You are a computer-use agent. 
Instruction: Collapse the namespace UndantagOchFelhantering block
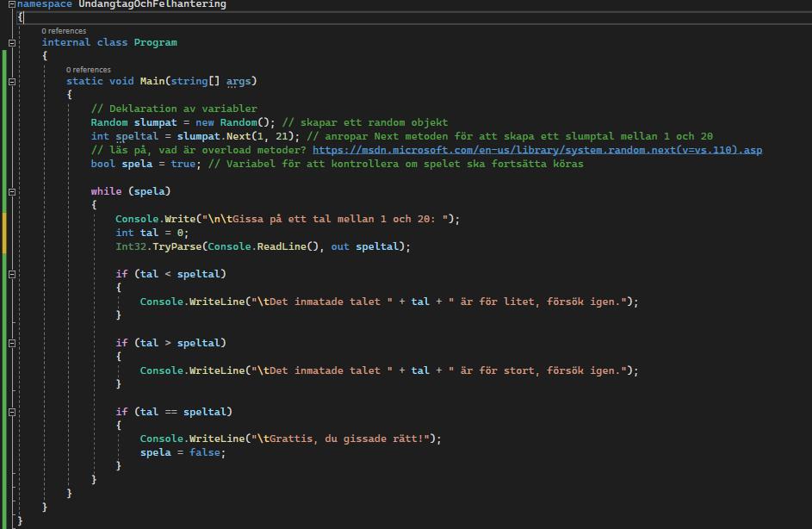(12, 4)
